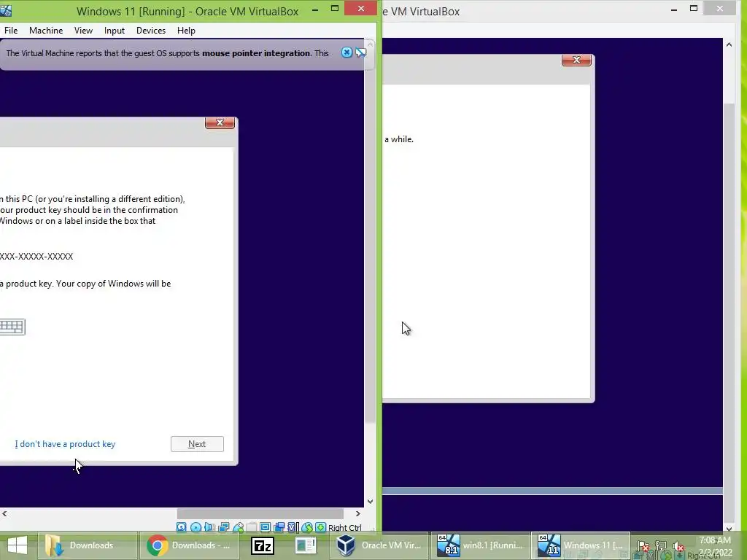
Task: Open the Help menu
Action: click(186, 31)
